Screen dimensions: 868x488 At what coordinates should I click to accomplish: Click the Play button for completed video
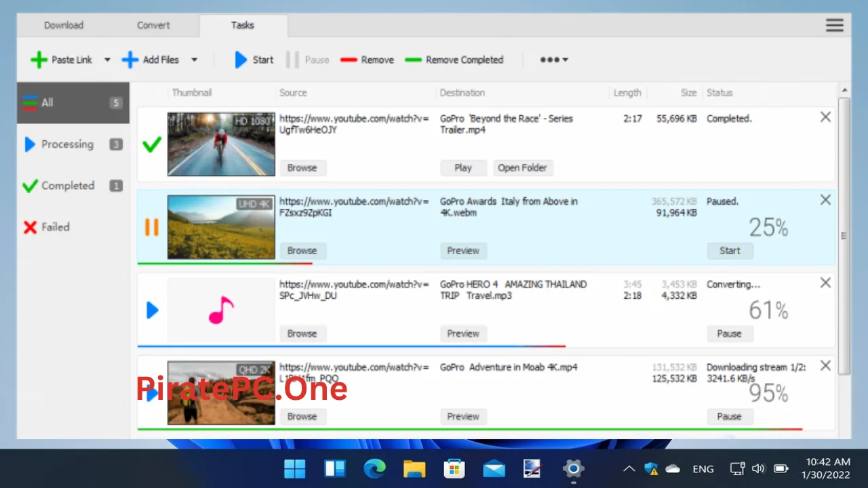click(463, 167)
